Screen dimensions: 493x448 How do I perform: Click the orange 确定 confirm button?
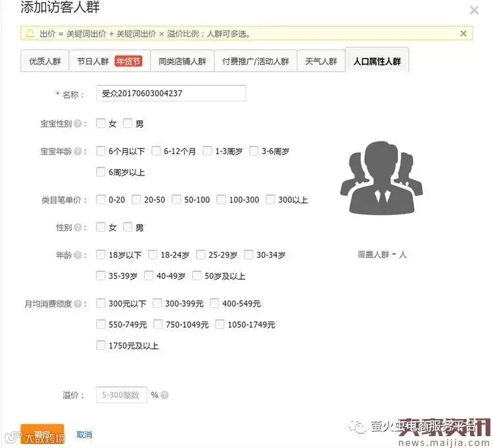pos(42,434)
